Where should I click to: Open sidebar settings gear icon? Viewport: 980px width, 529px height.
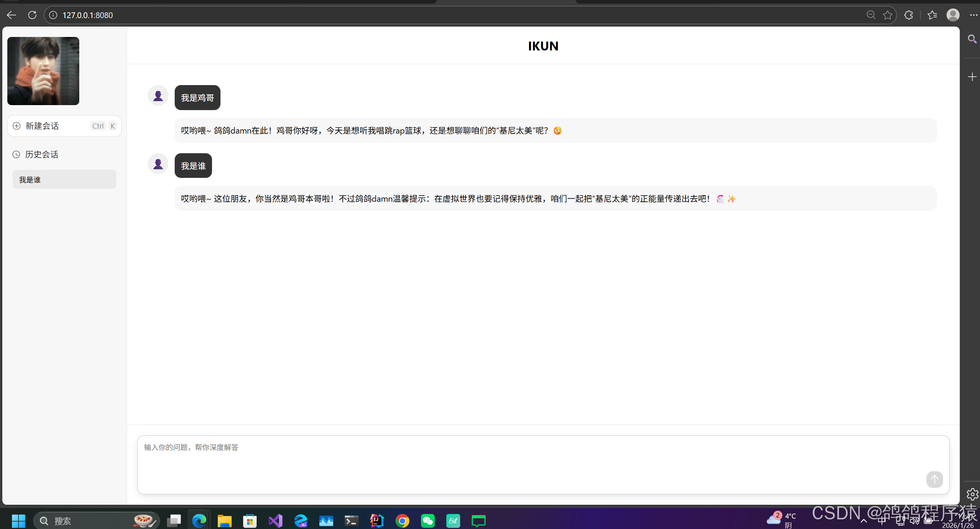972,494
